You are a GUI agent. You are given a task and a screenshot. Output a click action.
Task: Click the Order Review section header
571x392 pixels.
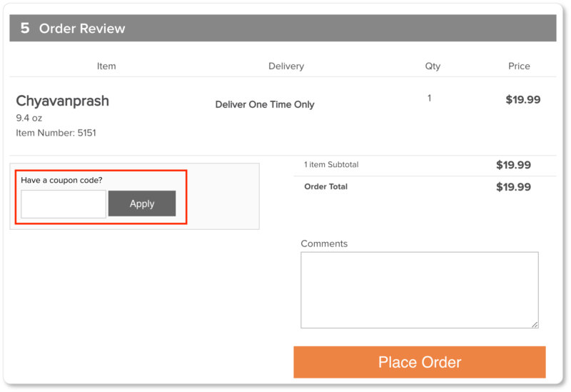click(x=82, y=29)
